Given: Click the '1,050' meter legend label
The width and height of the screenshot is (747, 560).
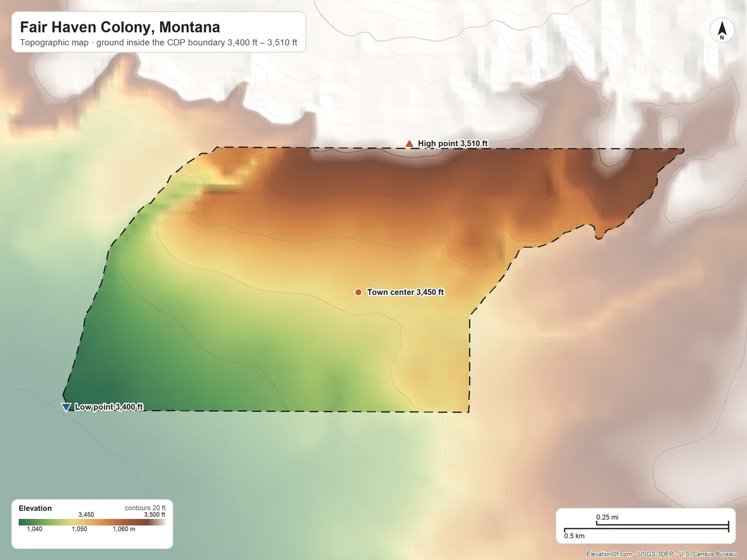Looking at the screenshot, I should [x=80, y=530].
